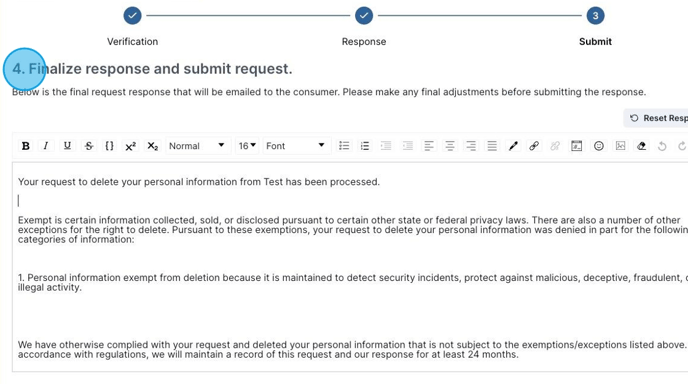Open the text color picker

pos(513,146)
